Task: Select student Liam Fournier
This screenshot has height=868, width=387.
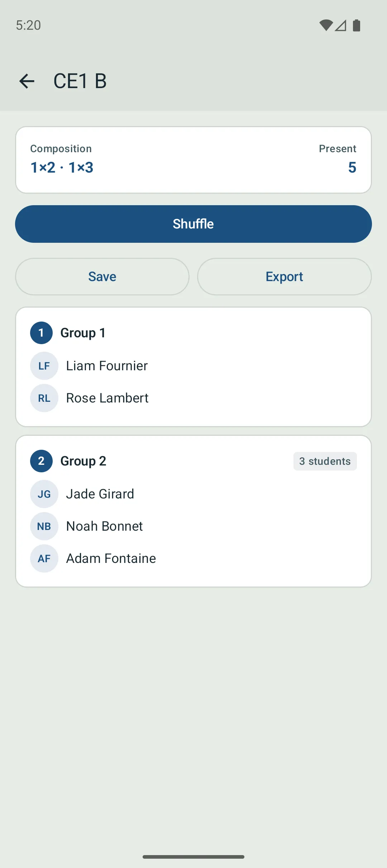Action: pos(107,366)
